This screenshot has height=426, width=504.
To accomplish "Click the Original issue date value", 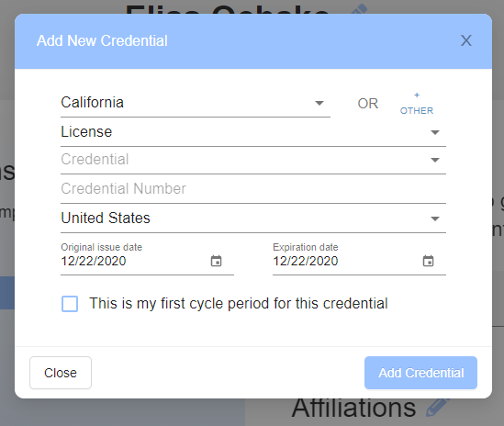I will pyautogui.click(x=94, y=261).
